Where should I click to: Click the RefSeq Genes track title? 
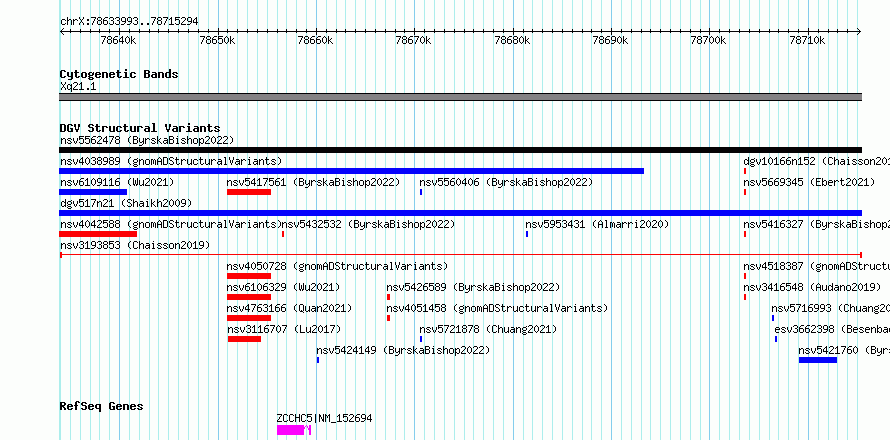coord(101,407)
